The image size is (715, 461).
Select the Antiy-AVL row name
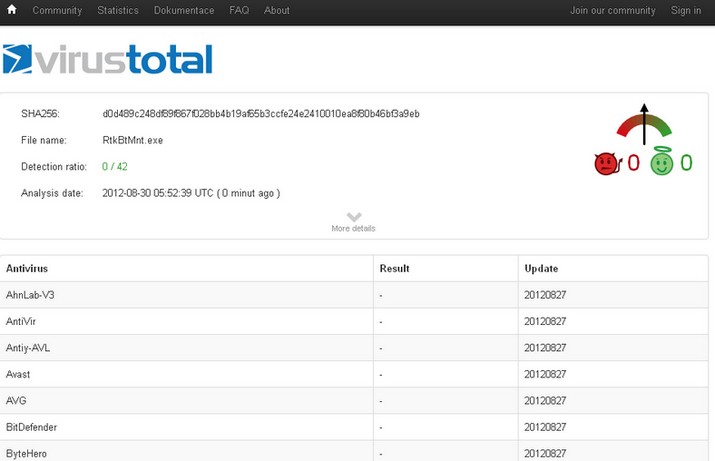28,348
